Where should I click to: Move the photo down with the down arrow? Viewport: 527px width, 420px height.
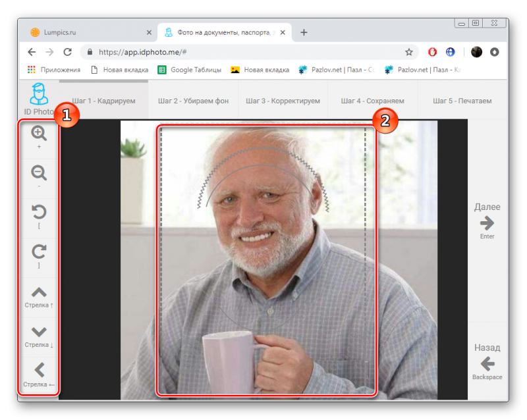pos(39,332)
